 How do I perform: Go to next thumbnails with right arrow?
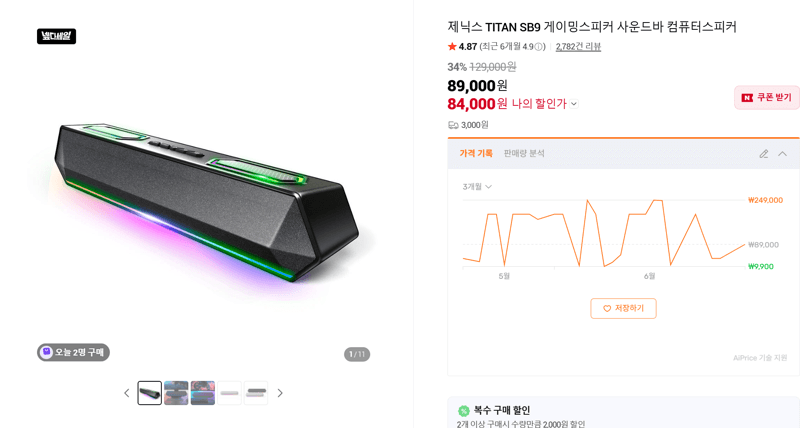click(280, 393)
